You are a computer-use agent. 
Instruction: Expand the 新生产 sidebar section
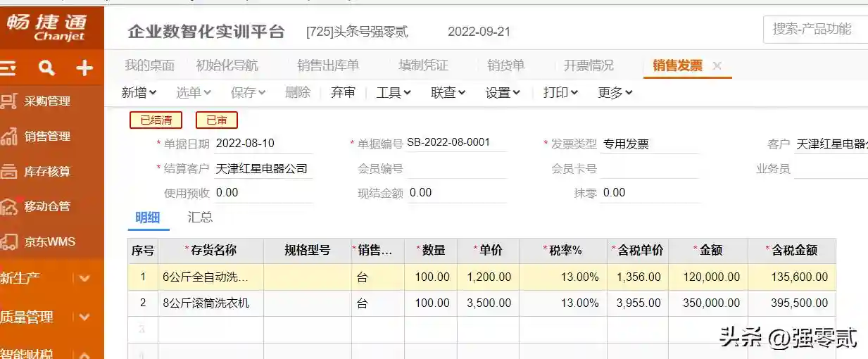tap(84, 279)
